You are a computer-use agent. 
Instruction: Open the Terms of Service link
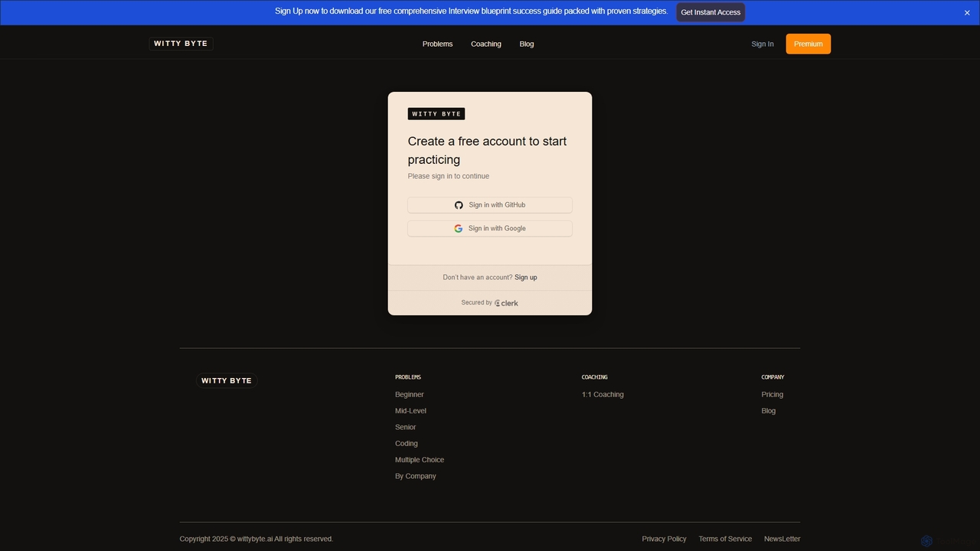(x=725, y=539)
